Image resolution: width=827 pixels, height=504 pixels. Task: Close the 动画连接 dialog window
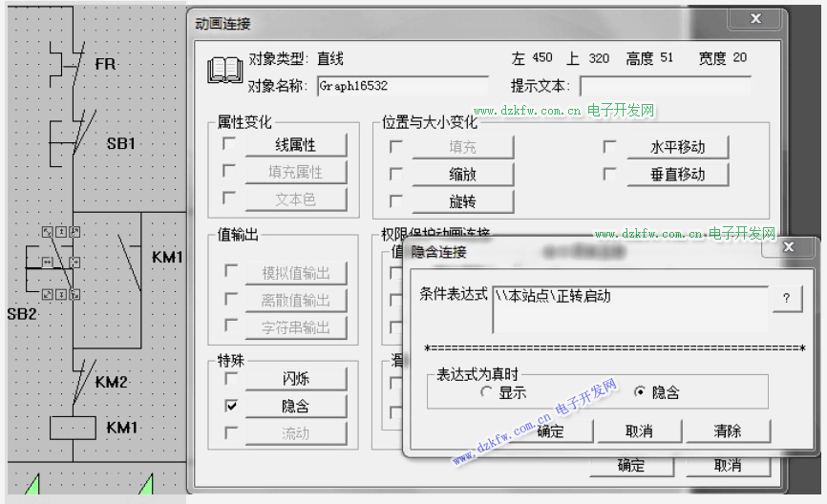(755, 19)
